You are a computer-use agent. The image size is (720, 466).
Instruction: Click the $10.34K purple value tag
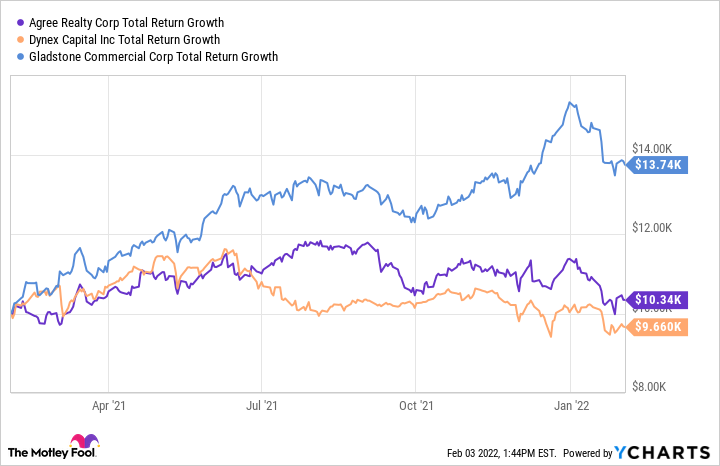pyautogui.click(x=657, y=299)
